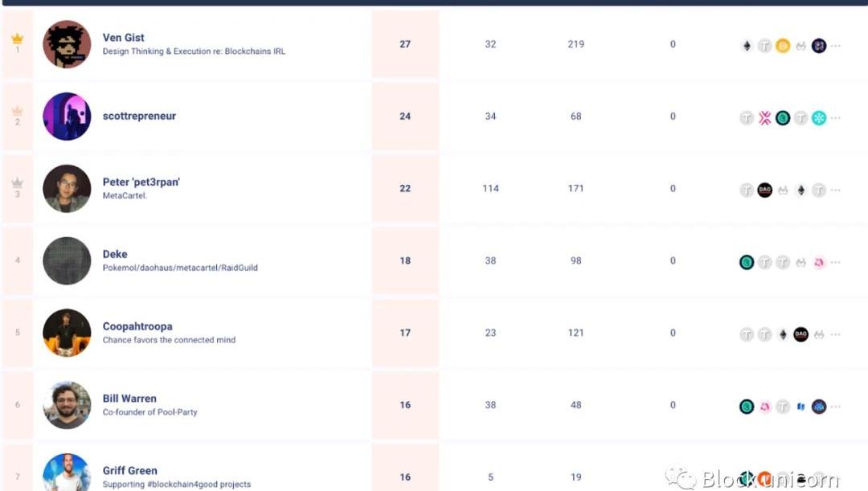
Task: Click the black DAO icon in Coopahtroopa's row
Action: (x=800, y=334)
